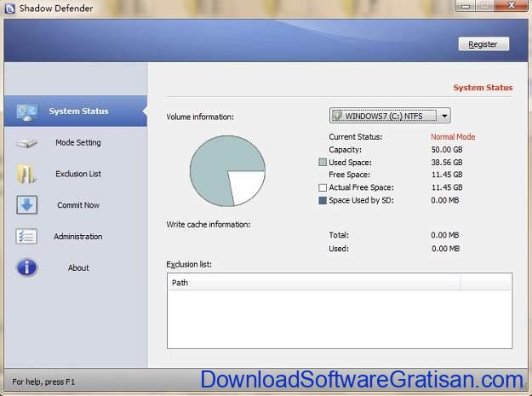This screenshot has width=532, height=396.
Task: Click the About info icon
Action: pos(26,267)
